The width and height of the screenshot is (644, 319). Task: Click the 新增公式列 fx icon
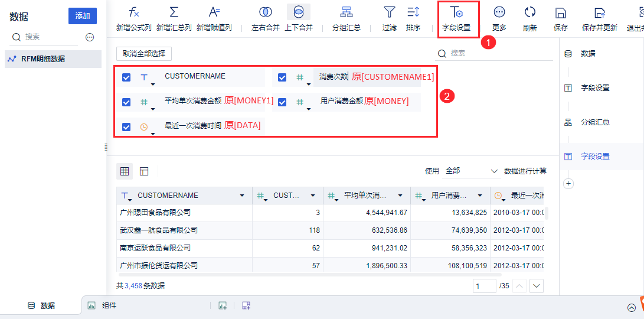tap(134, 13)
